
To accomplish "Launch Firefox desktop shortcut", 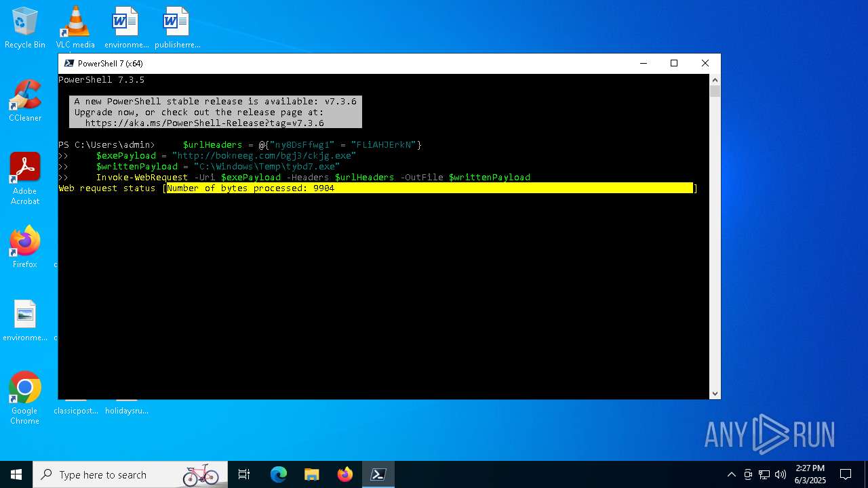I will [x=25, y=247].
